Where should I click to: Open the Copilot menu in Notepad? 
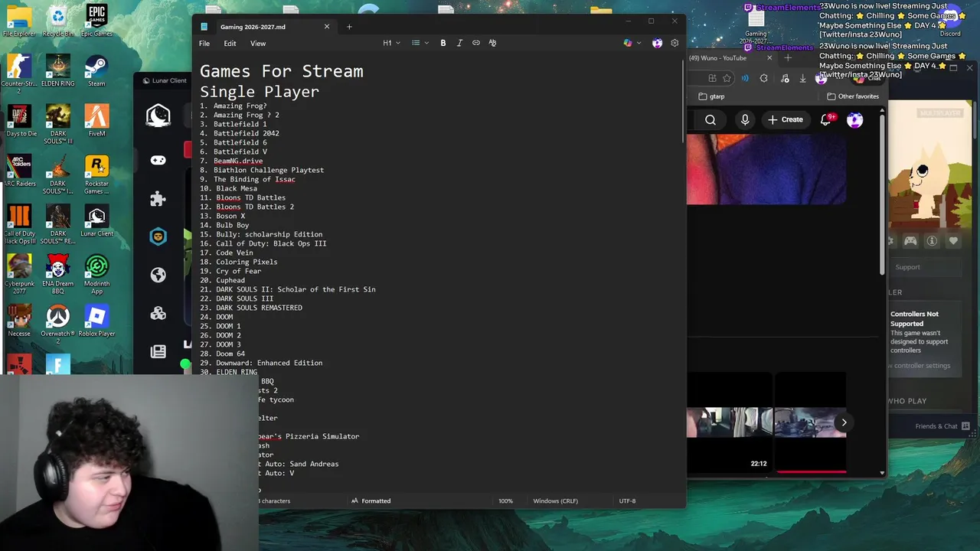pos(632,43)
